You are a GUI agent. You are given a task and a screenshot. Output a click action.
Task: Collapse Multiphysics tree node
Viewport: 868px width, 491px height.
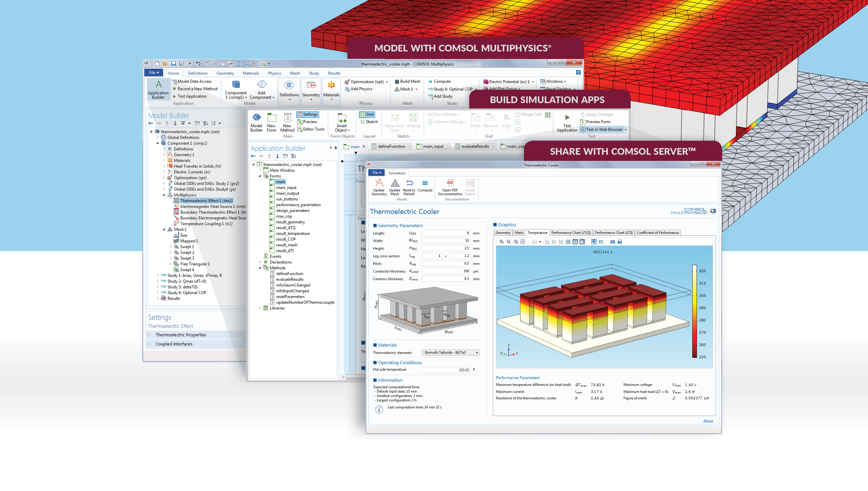[x=164, y=195]
